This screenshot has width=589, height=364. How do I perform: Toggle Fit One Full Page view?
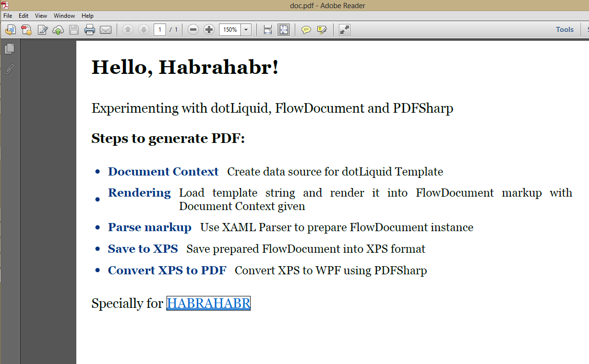pos(284,29)
